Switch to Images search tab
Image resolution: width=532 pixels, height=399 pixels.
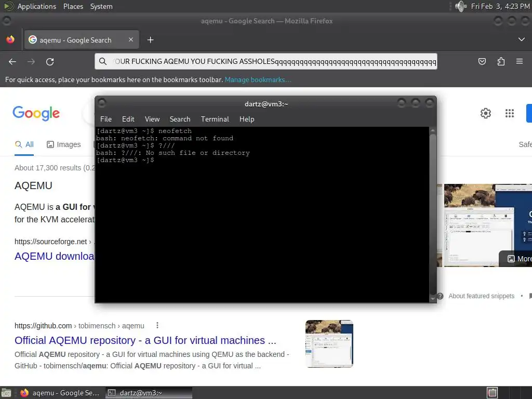[x=64, y=144]
